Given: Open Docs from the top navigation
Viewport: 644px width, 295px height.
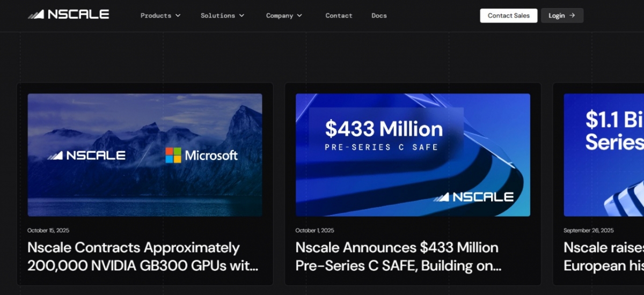Looking at the screenshot, I should 379,16.
